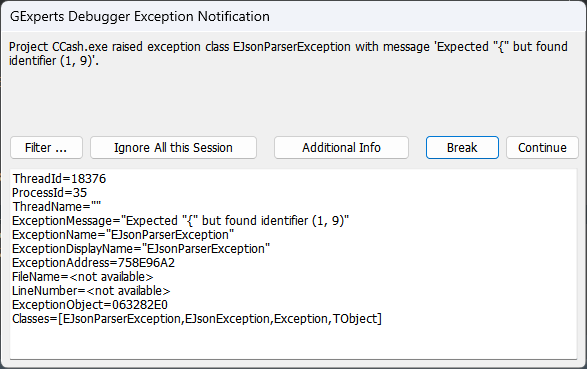Click the Filter ... button
Viewport: 587px width, 369px height.
pyautogui.click(x=46, y=147)
